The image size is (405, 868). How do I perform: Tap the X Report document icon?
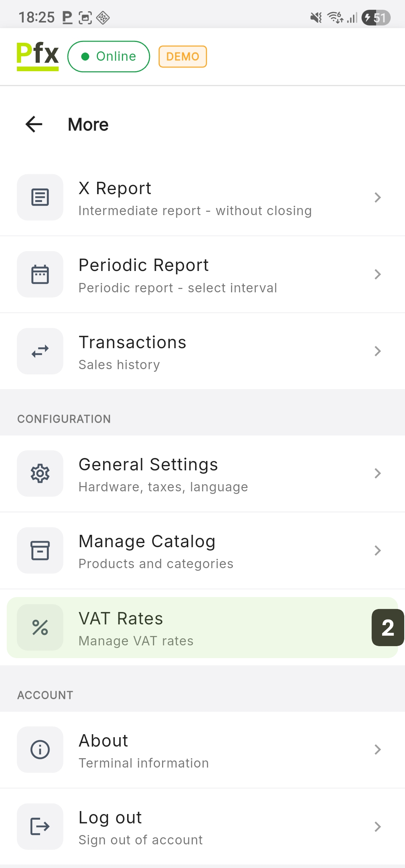tap(40, 197)
